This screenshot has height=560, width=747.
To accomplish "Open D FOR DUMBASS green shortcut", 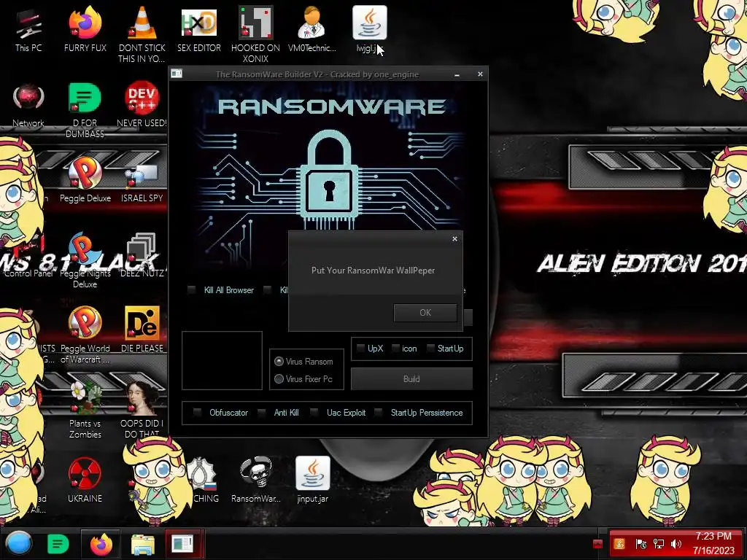I will [x=85, y=109].
